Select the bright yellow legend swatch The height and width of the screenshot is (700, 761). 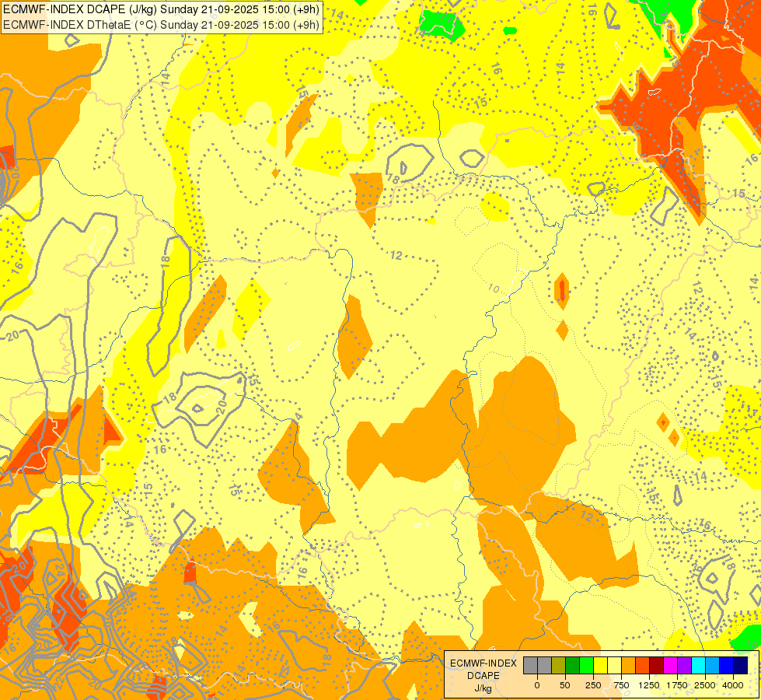click(600, 666)
